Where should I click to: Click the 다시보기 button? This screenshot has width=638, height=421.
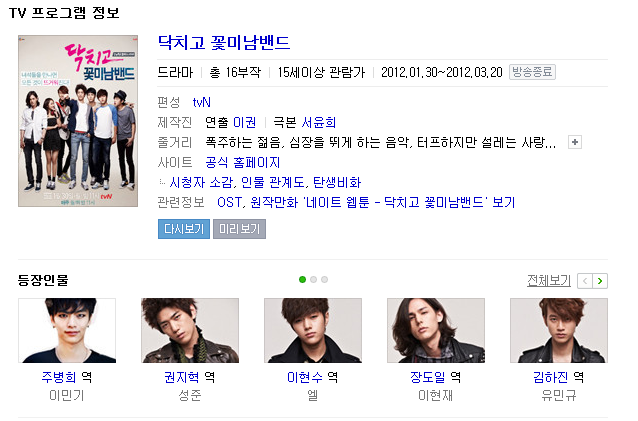(x=184, y=229)
